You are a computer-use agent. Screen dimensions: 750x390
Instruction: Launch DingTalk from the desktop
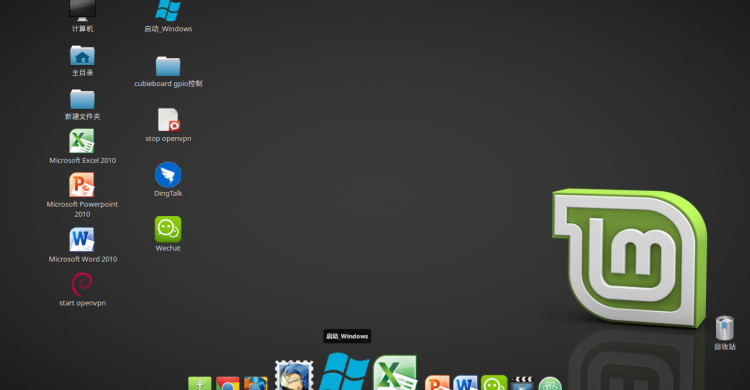pos(168,175)
